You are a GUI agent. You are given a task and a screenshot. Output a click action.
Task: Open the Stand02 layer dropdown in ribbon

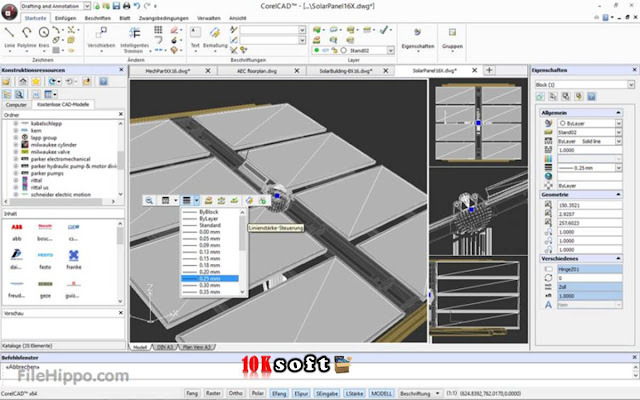point(391,50)
